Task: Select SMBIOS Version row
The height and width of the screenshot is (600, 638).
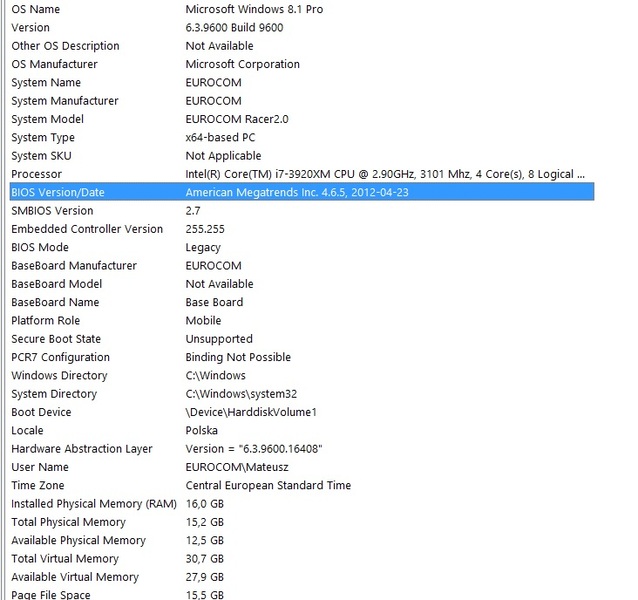Action: (x=302, y=210)
